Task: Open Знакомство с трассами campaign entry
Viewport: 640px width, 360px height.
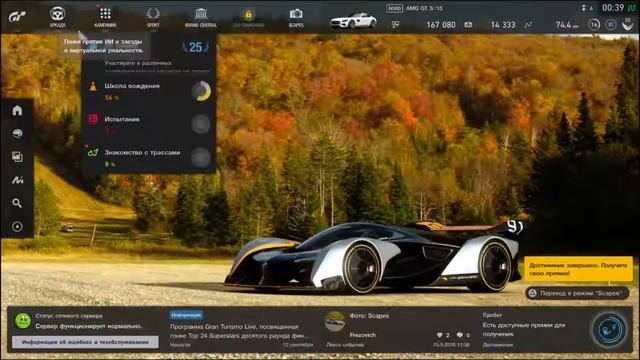Action: (x=149, y=158)
